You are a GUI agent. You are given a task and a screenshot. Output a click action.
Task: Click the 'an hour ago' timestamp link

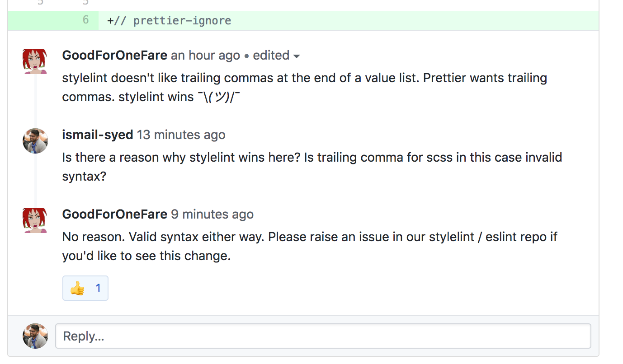coord(205,56)
